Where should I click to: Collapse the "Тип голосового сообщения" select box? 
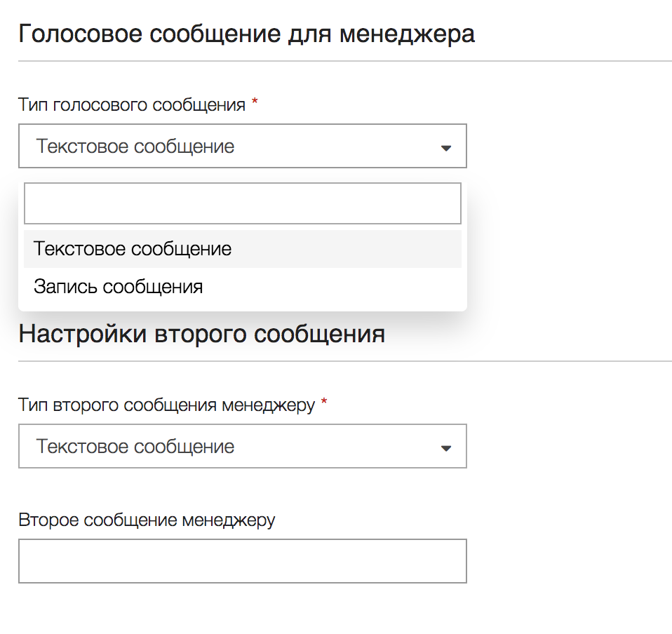coord(243,146)
